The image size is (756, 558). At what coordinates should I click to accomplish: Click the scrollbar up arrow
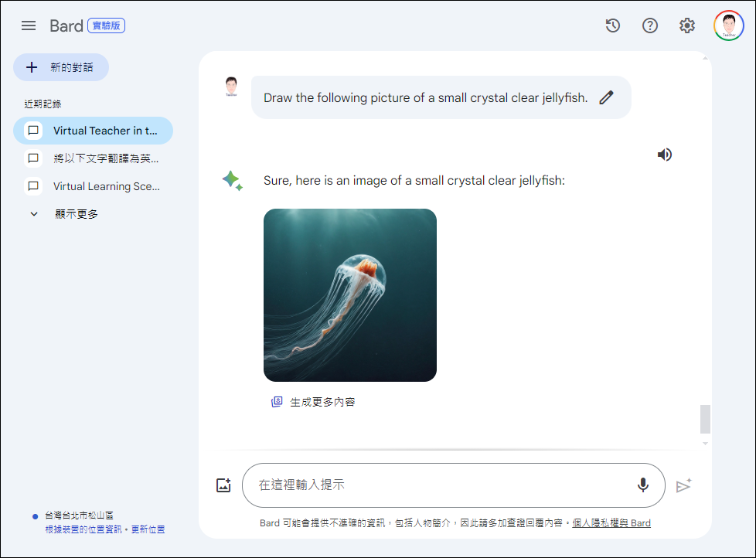pyautogui.click(x=705, y=58)
